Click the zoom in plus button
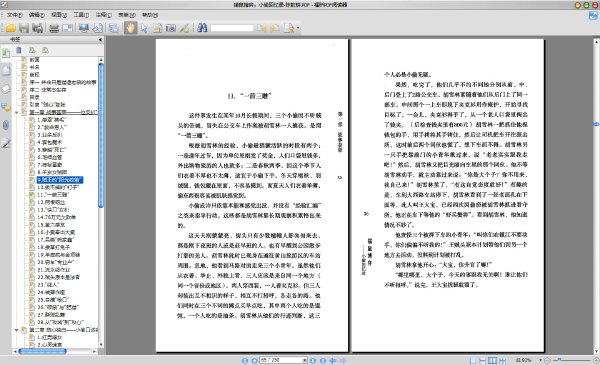600x365 pixels. tap(596, 360)
